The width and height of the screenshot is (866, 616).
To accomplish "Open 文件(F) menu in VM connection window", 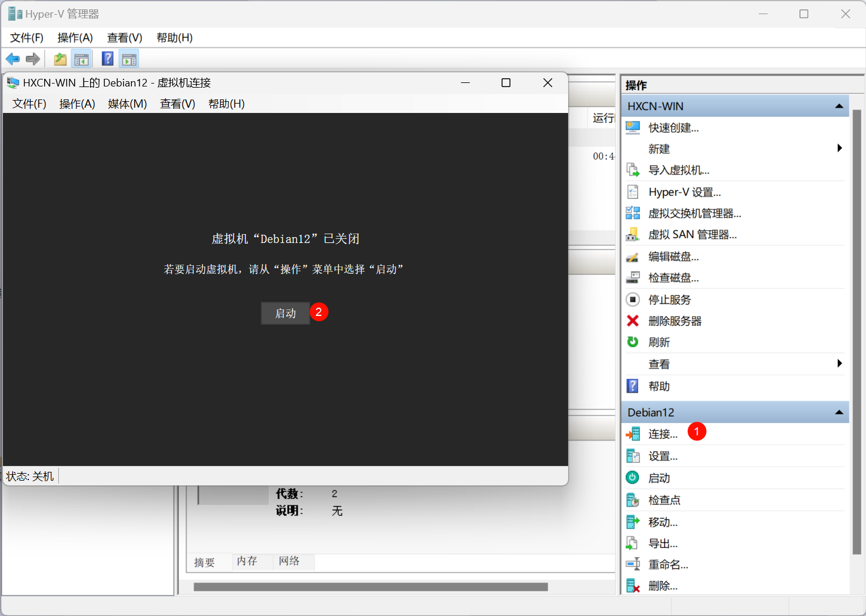I will coord(29,104).
